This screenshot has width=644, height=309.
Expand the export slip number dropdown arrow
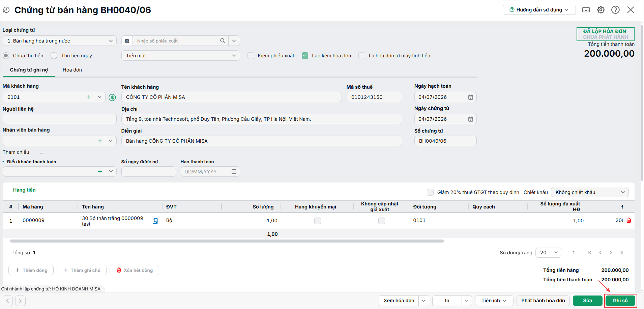point(234,41)
